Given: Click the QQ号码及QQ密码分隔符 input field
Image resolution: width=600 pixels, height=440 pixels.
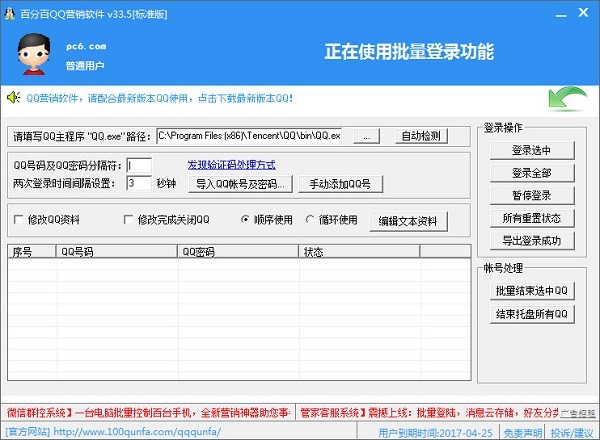Looking at the screenshot, I should click(139, 166).
